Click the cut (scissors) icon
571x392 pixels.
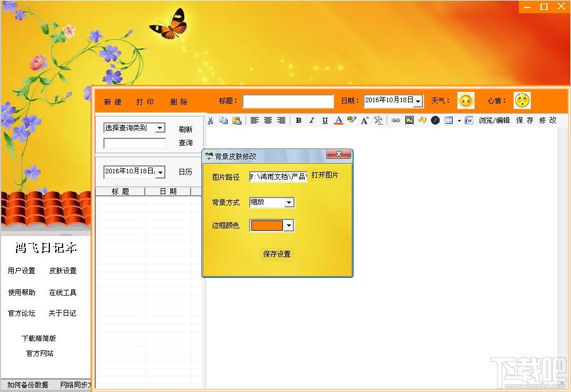click(x=210, y=120)
